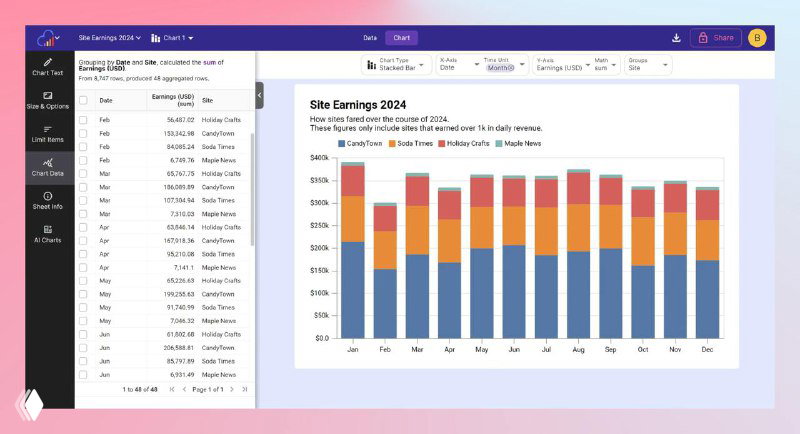Check the first Feb Holiday Crafts row

tap(83, 120)
